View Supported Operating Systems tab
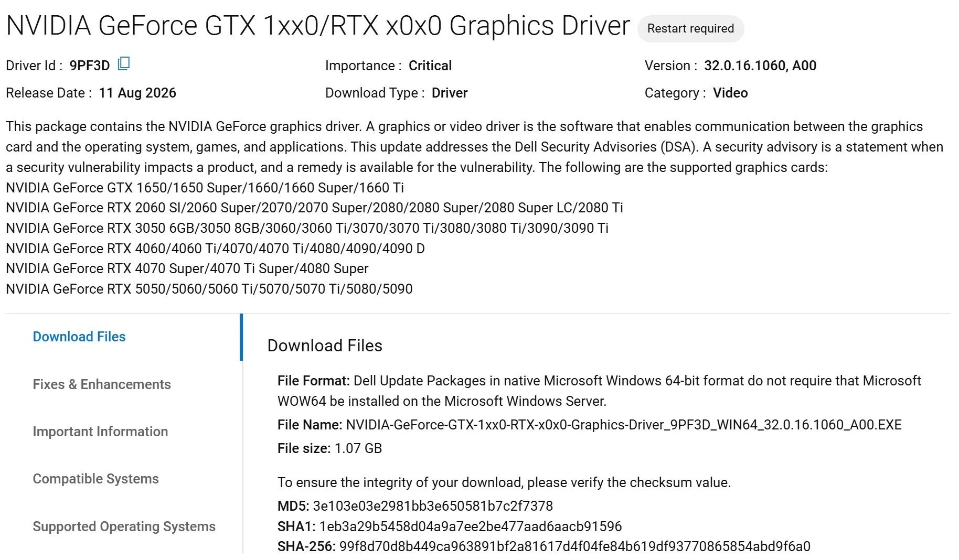 (x=124, y=526)
